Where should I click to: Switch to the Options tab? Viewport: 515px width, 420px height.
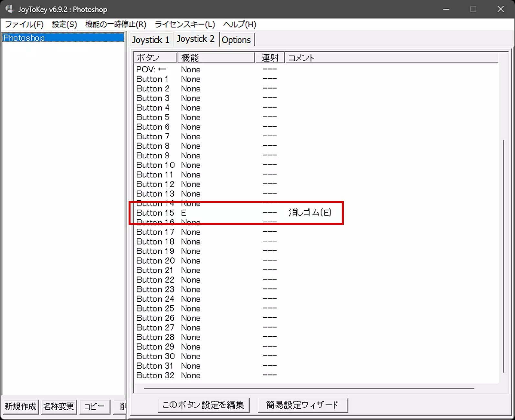tap(236, 40)
